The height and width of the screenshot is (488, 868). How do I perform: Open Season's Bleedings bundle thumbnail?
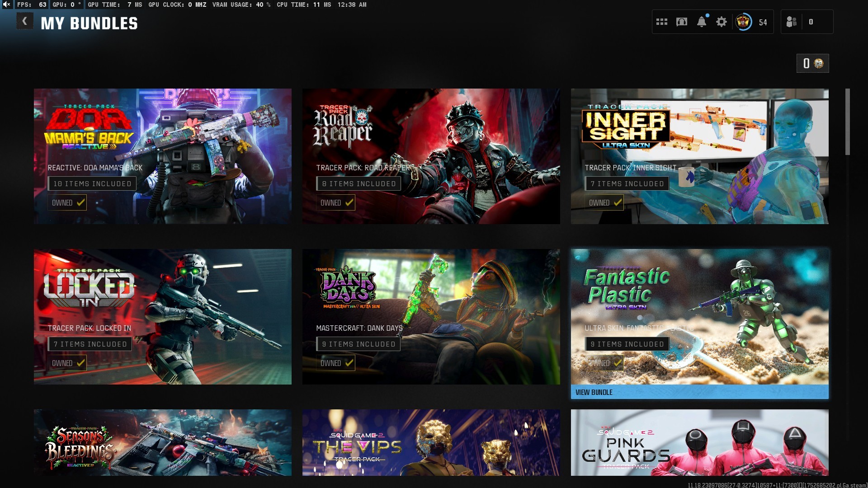pyautogui.click(x=163, y=442)
